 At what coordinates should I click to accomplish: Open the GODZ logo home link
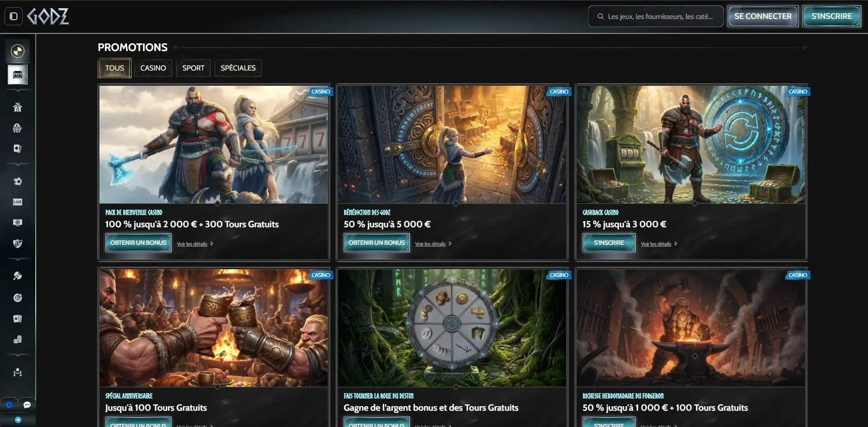tap(47, 16)
